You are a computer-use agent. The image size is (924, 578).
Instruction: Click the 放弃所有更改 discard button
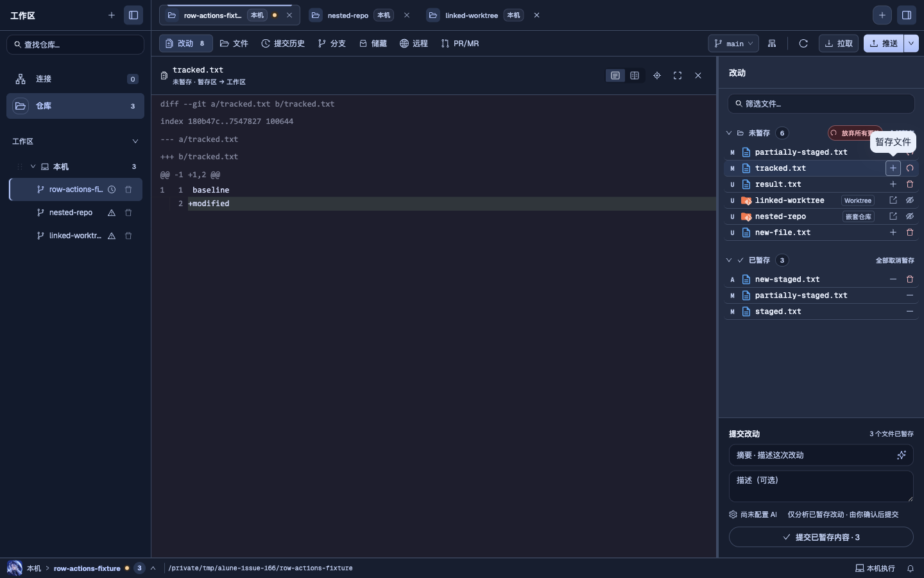pyautogui.click(x=855, y=133)
